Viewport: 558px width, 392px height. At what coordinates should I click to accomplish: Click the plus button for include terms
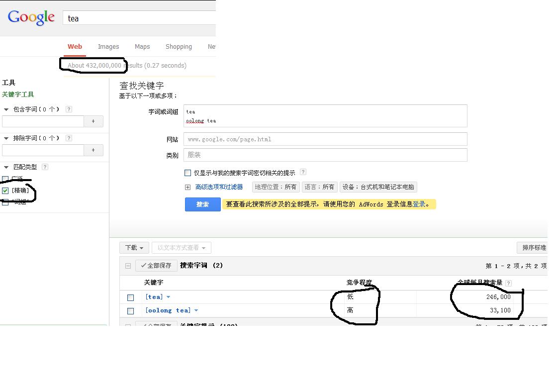click(x=93, y=121)
